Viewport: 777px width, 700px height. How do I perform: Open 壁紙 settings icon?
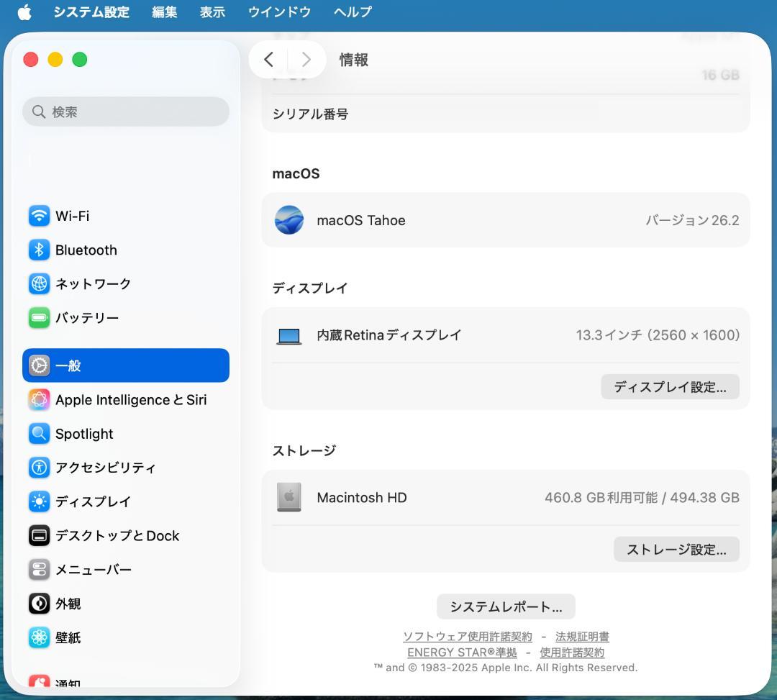point(39,637)
